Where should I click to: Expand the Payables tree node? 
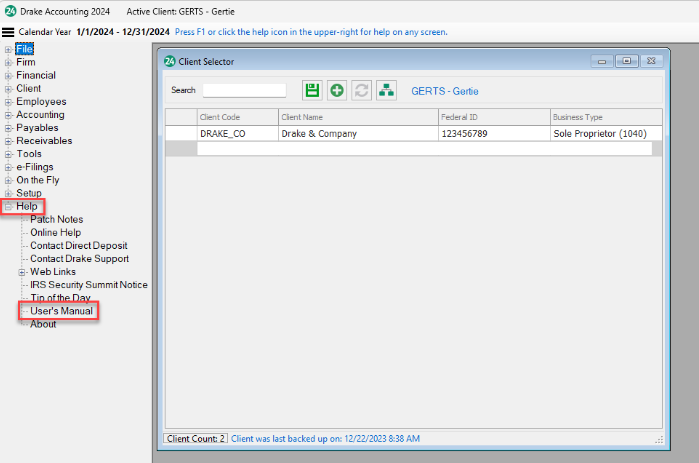pyautogui.click(x=8, y=128)
